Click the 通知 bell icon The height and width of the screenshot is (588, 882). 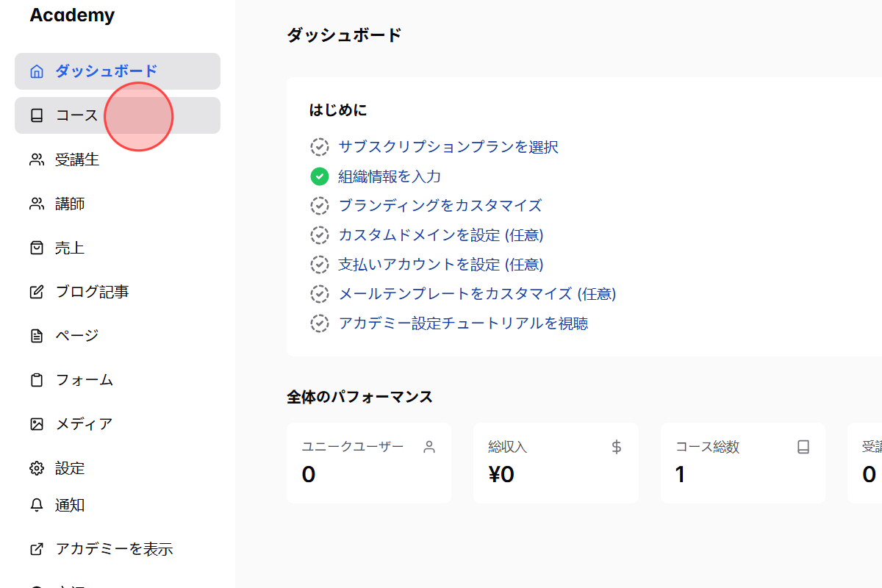point(36,504)
